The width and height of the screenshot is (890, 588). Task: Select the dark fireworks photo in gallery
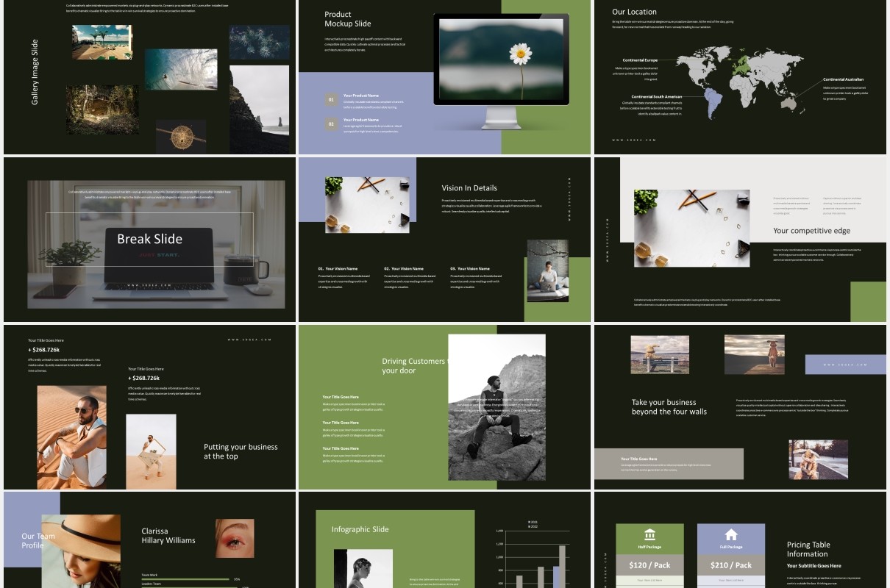259,43
